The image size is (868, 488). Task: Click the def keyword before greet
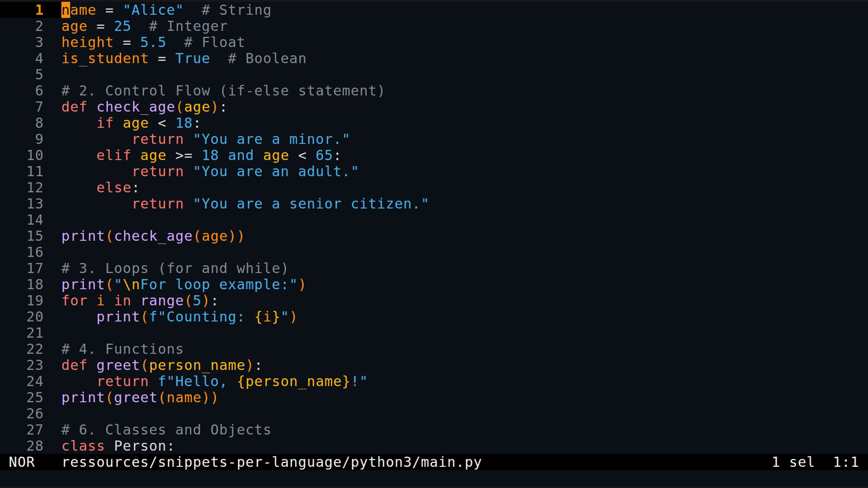[x=74, y=365]
